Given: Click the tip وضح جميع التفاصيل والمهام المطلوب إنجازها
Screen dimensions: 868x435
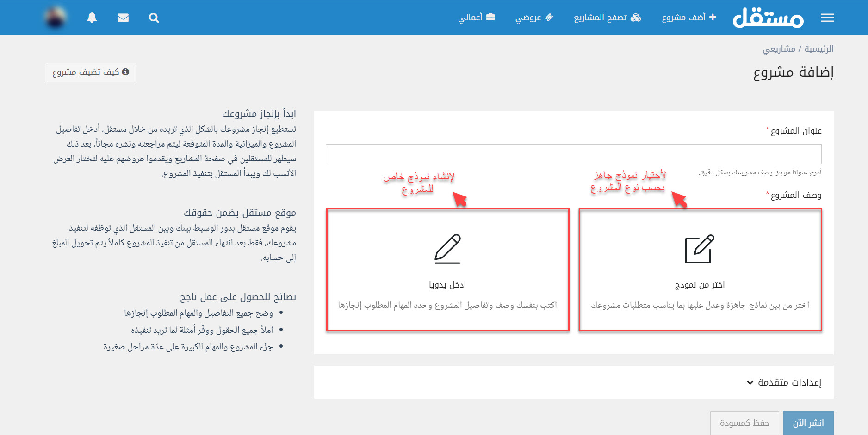Looking at the screenshot, I should [198, 313].
